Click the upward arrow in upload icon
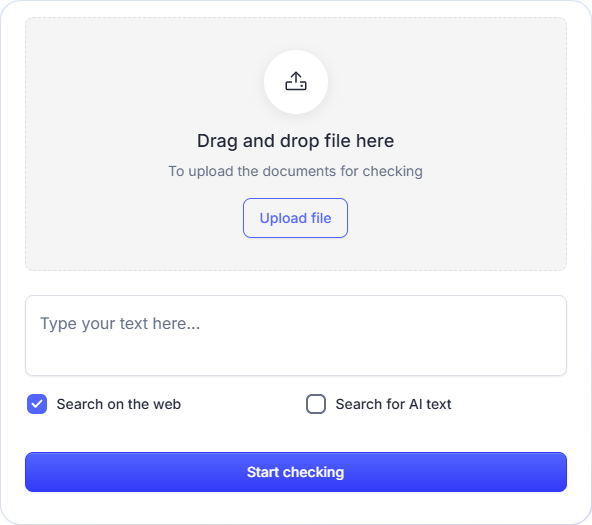The image size is (592, 525). (x=296, y=77)
